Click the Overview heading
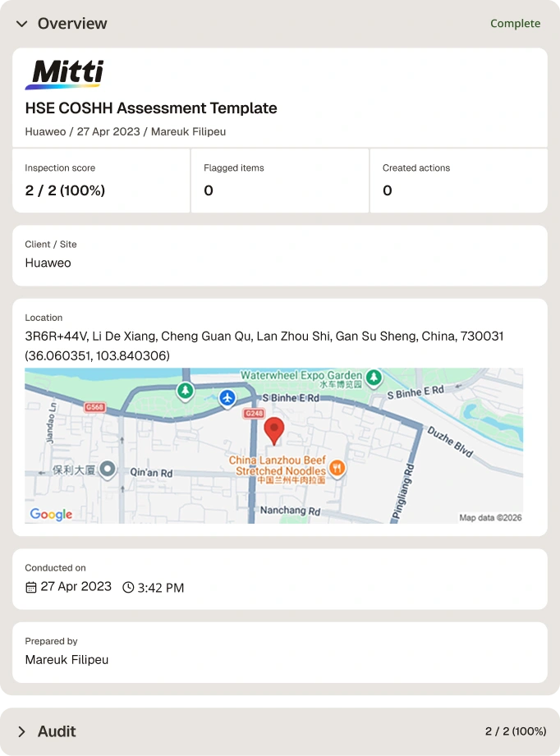This screenshot has width=560, height=756. click(x=72, y=24)
